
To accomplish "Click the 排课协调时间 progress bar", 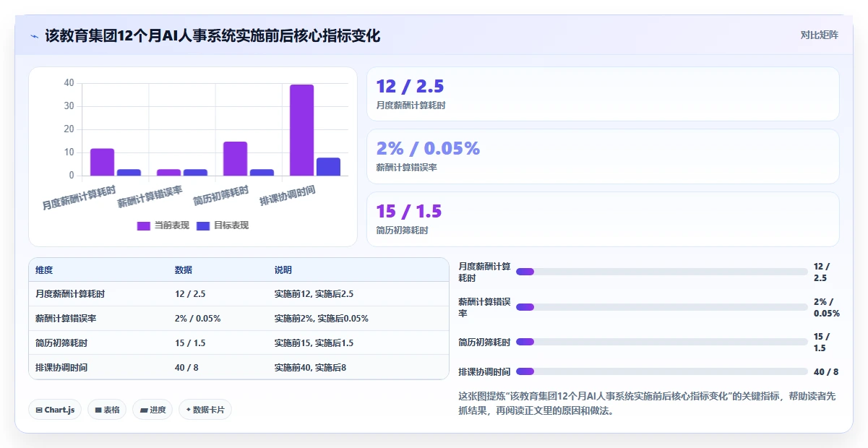I will tap(662, 371).
